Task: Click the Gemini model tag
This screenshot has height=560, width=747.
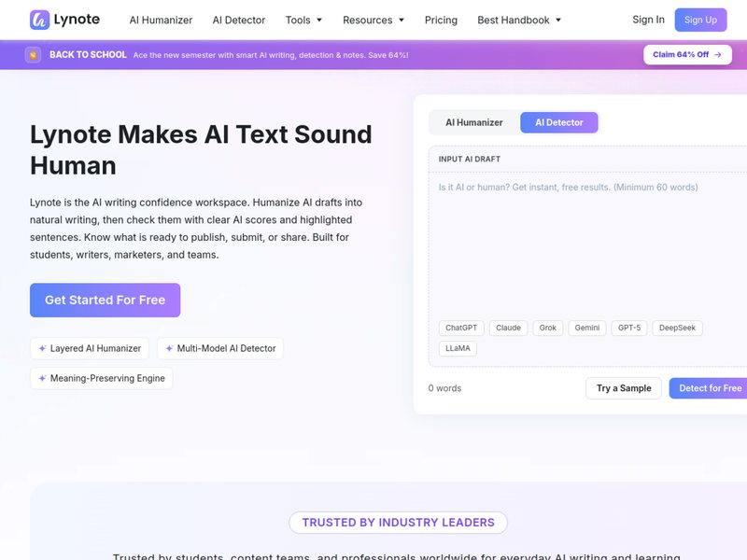Action: (x=587, y=328)
